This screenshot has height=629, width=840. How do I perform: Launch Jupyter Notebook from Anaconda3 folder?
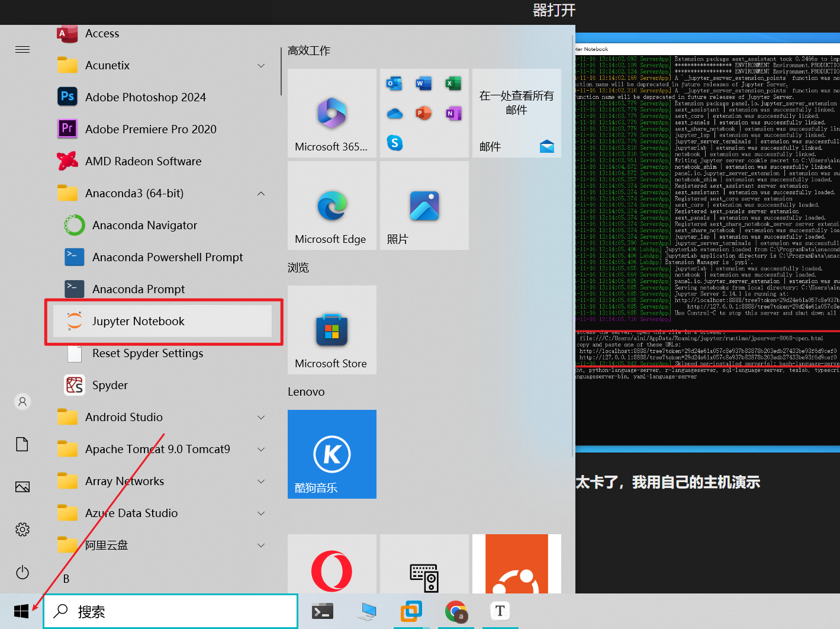[162, 321]
